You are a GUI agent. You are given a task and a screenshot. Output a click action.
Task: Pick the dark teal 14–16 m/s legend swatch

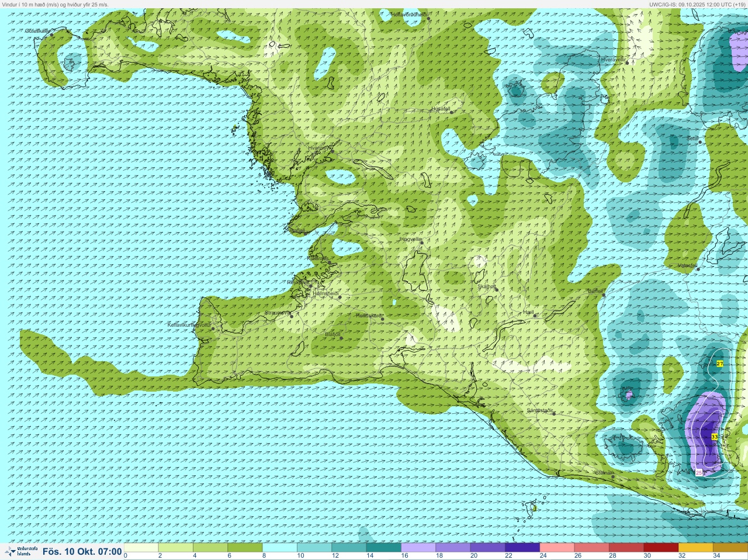tap(384, 548)
